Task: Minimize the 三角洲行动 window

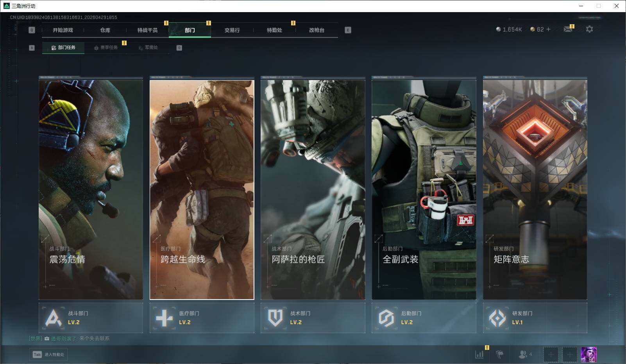Action: pos(581,6)
